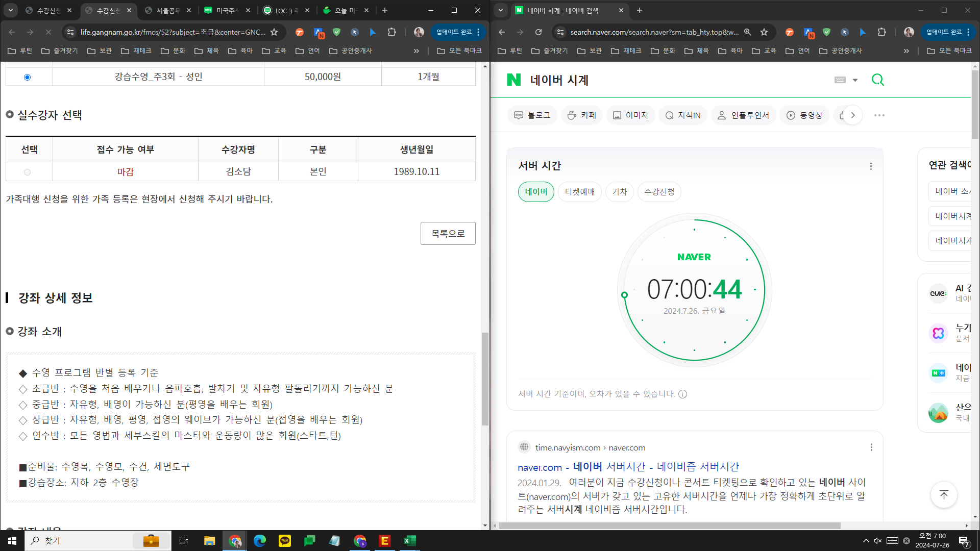980x551 pixels.
Task: Open the Excel icon in the taskbar
Action: [409, 541]
